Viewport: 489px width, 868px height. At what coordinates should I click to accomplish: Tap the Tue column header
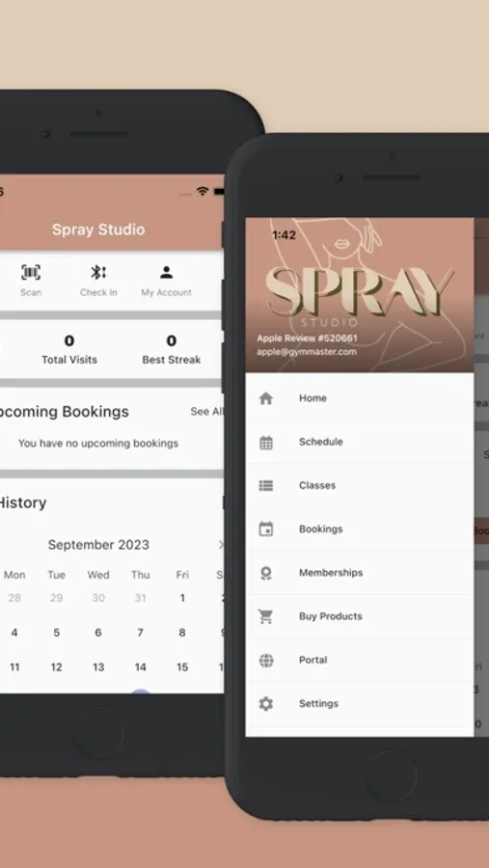(x=57, y=575)
